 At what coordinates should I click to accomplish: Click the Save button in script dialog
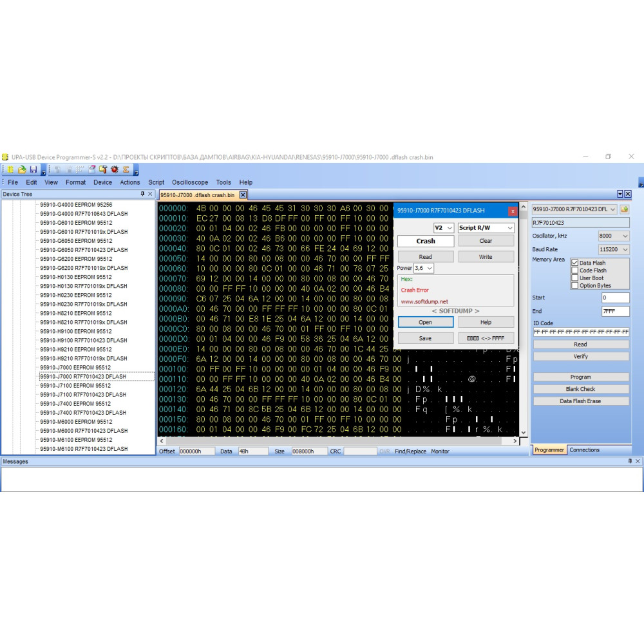click(x=426, y=339)
